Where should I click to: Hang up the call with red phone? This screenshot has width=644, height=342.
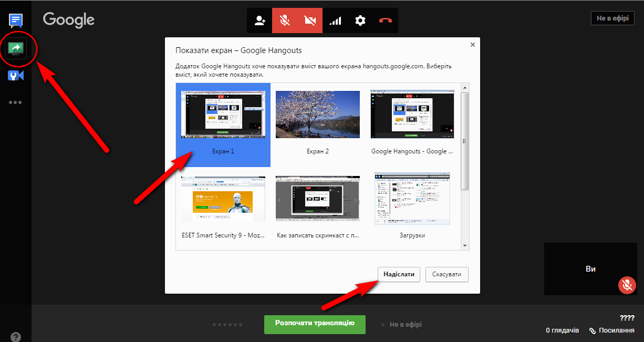pyautogui.click(x=385, y=20)
